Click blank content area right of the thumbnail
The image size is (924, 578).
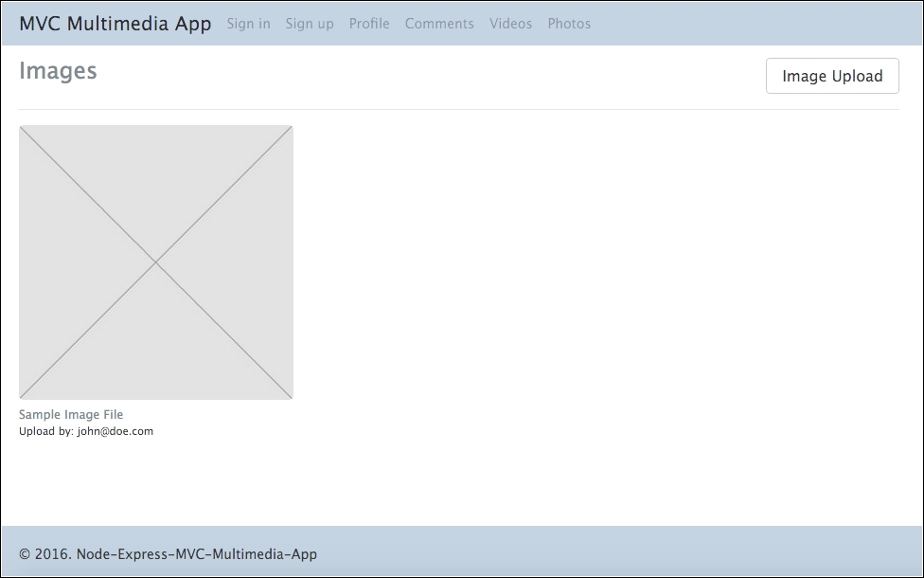(x=596, y=284)
